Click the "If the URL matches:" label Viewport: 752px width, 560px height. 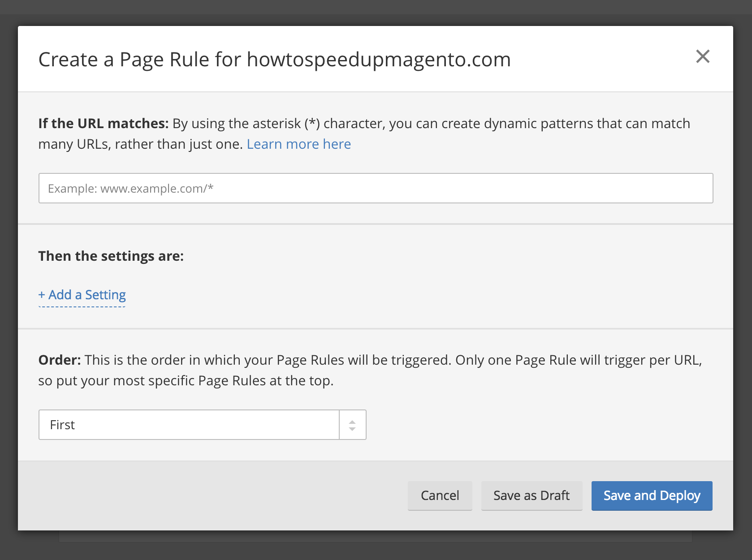(103, 124)
